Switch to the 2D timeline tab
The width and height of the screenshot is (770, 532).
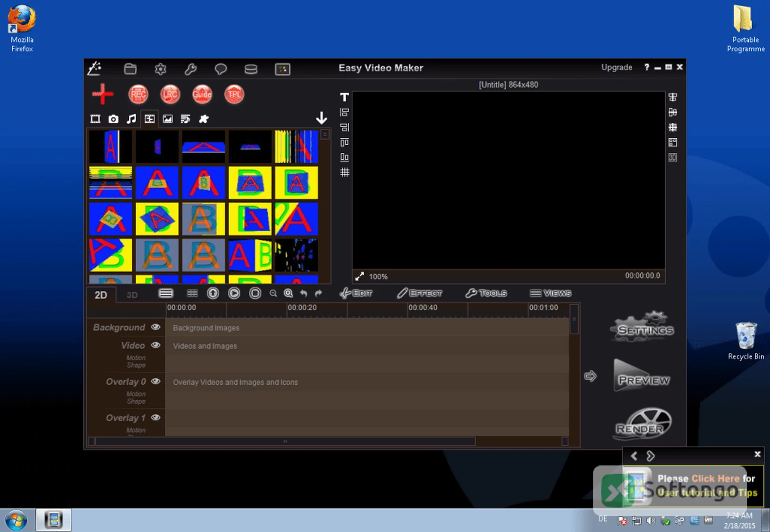(x=101, y=295)
